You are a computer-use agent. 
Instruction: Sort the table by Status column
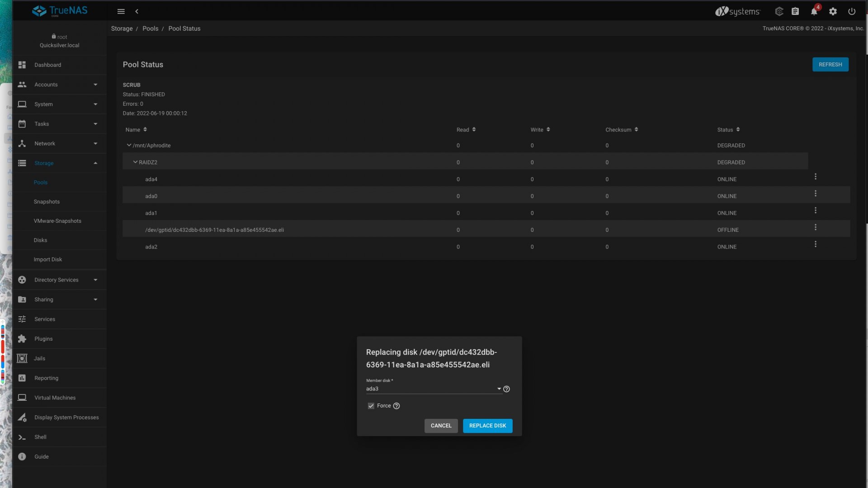tap(728, 130)
